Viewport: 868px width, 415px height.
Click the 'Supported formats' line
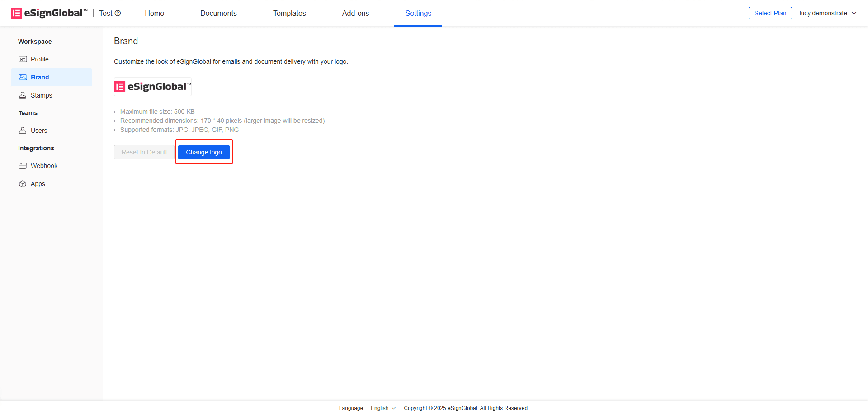[x=179, y=130]
